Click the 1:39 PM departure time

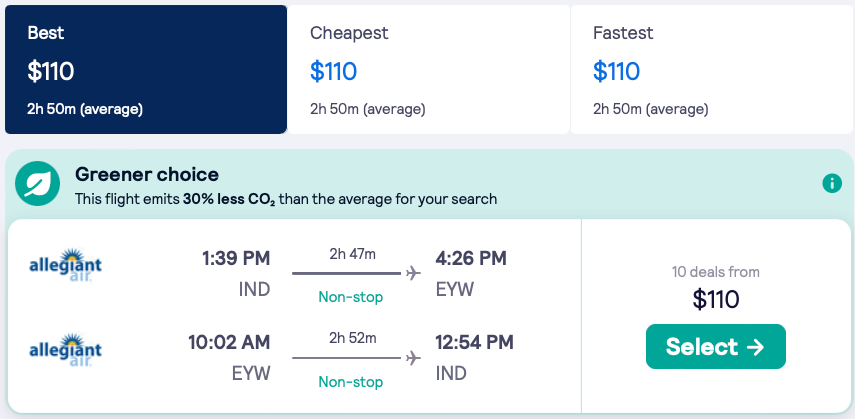[x=236, y=259]
